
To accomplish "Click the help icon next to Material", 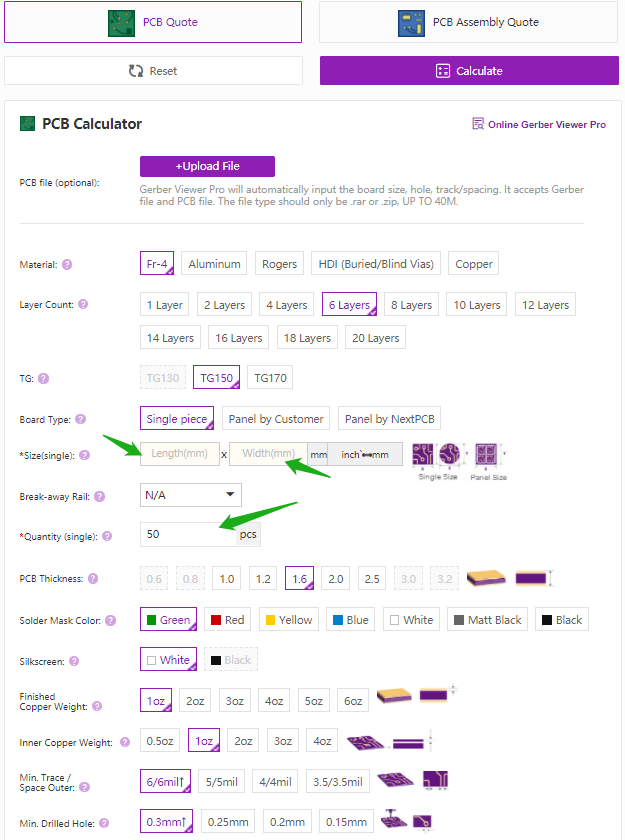I will pos(67,265).
